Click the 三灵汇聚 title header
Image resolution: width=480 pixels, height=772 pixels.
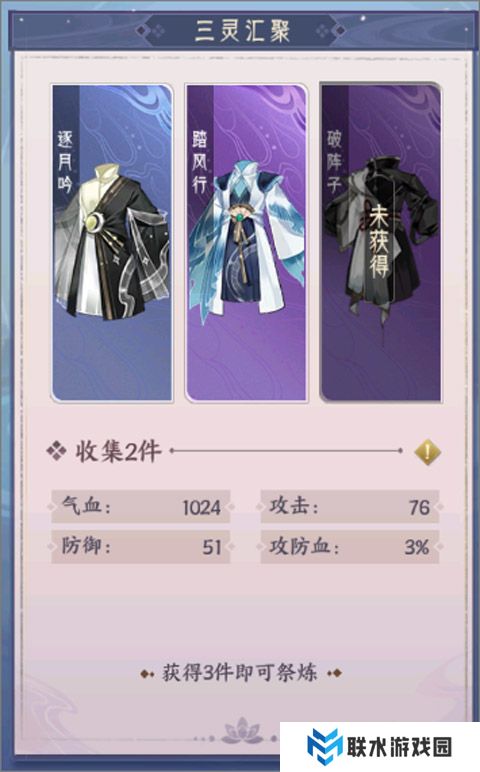point(242,31)
